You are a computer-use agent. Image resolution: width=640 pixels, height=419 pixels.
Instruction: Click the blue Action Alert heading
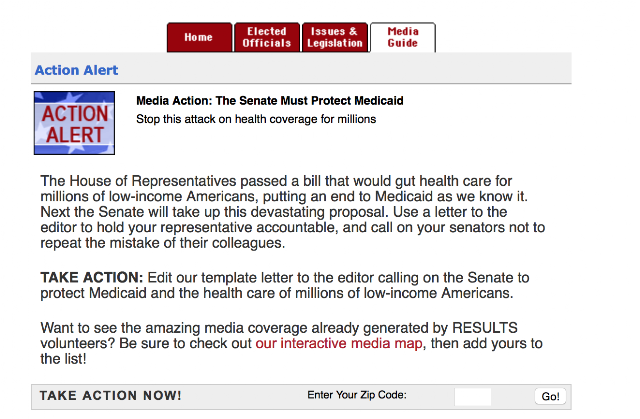click(76, 70)
